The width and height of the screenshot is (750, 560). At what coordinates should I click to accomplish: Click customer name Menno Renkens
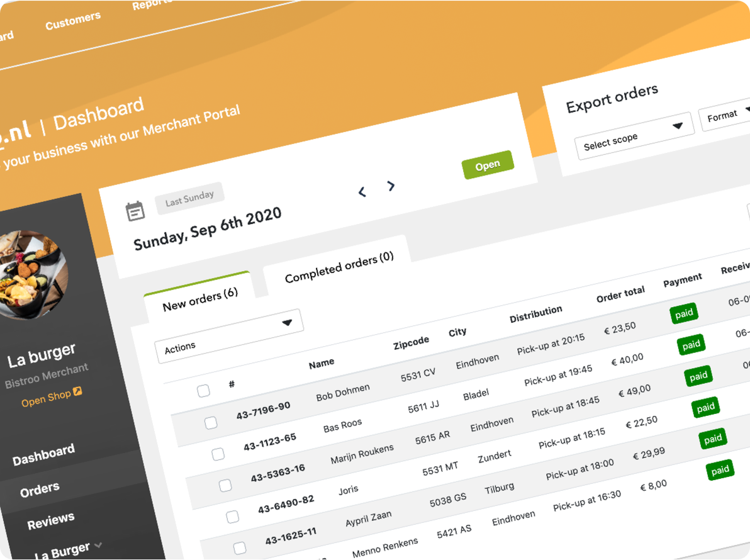tap(385, 548)
